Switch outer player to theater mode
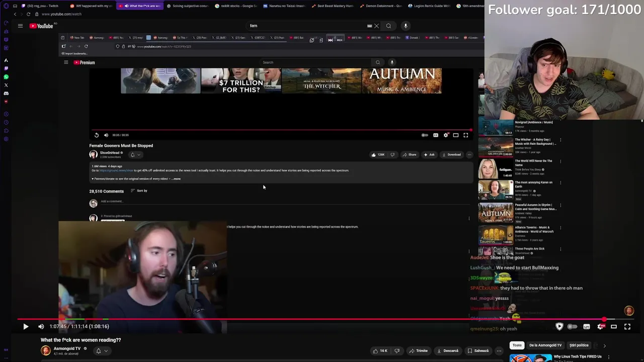The width and height of the screenshot is (644, 362). [x=614, y=327]
